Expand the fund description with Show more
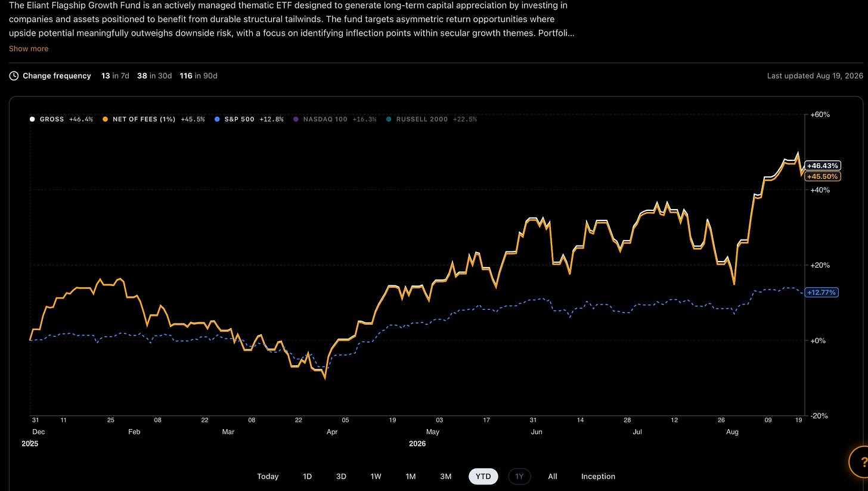868x491 pixels. (29, 49)
